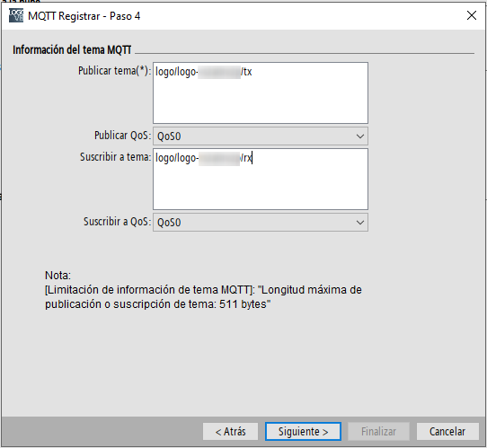Click the greyed-out Finalizar button

point(378,431)
